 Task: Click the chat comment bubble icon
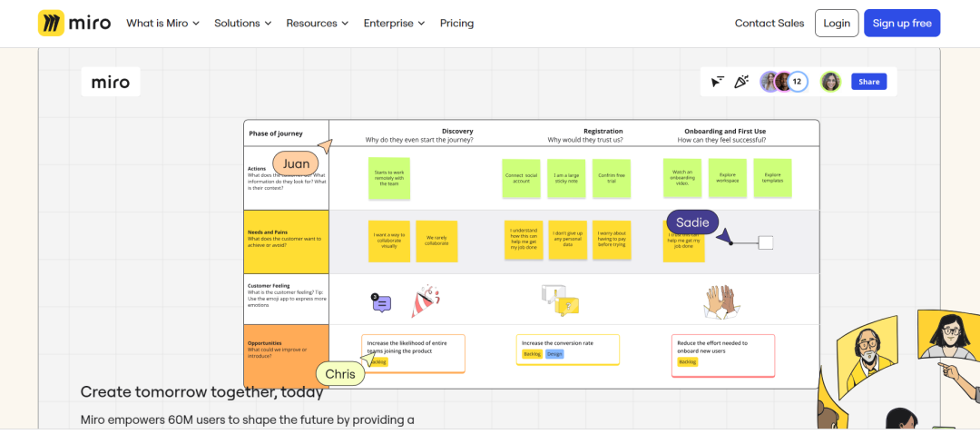click(x=381, y=303)
